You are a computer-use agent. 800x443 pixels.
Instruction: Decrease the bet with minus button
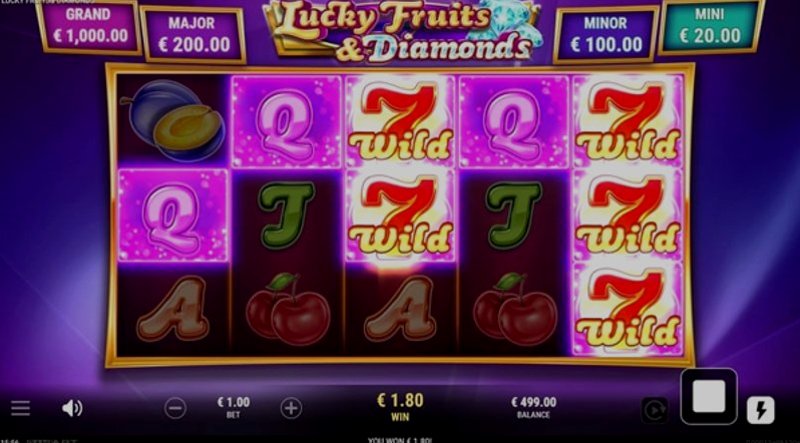[175, 408]
